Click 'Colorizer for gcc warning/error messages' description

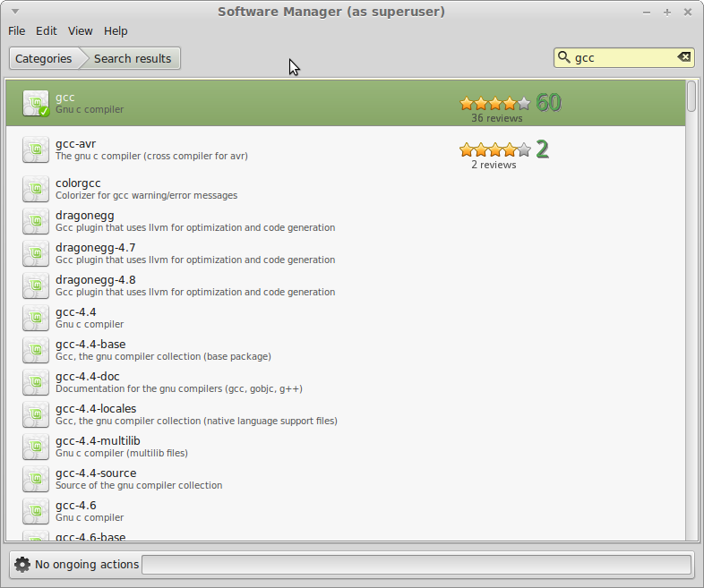coord(146,195)
